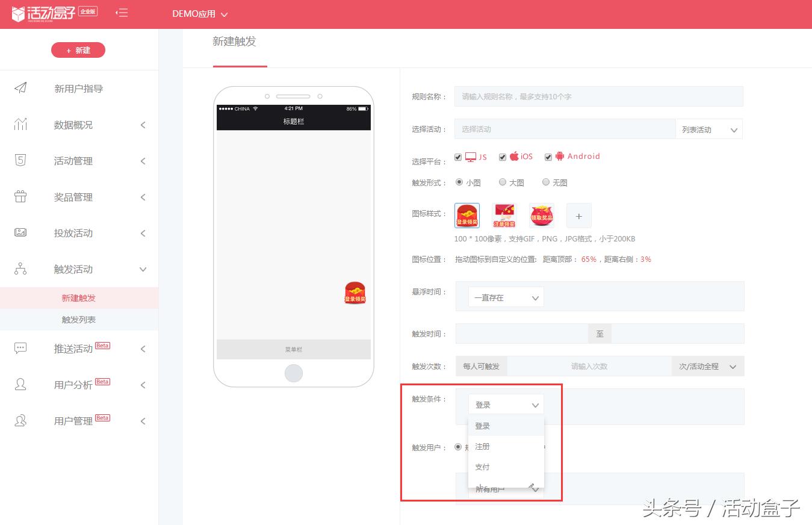The height and width of the screenshot is (525, 812).
Task: Click the 投放活动 sidebar icon
Action: point(20,233)
